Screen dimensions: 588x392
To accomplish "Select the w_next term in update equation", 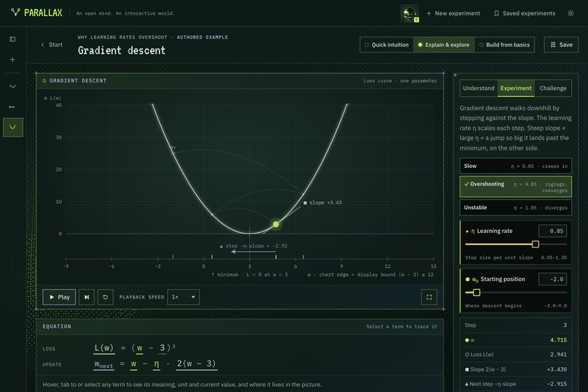I will pos(104,364).
